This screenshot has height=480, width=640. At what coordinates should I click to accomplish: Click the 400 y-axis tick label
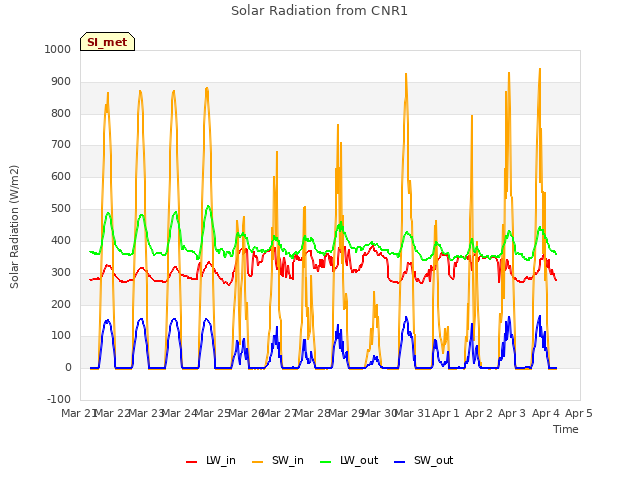[61, 240]
